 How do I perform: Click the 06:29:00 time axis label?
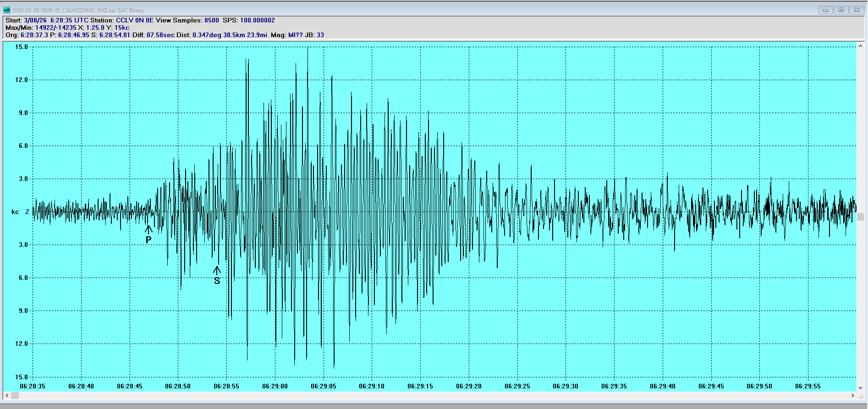pos(275,386)
